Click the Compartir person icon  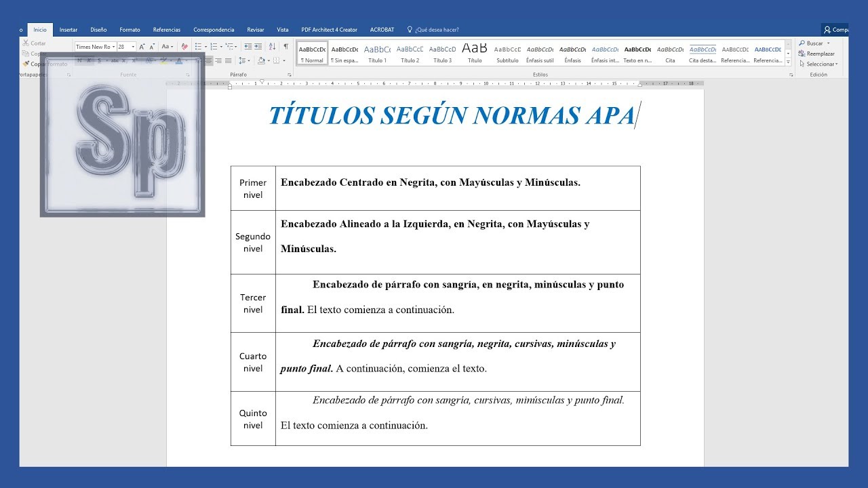coord(827,30)
